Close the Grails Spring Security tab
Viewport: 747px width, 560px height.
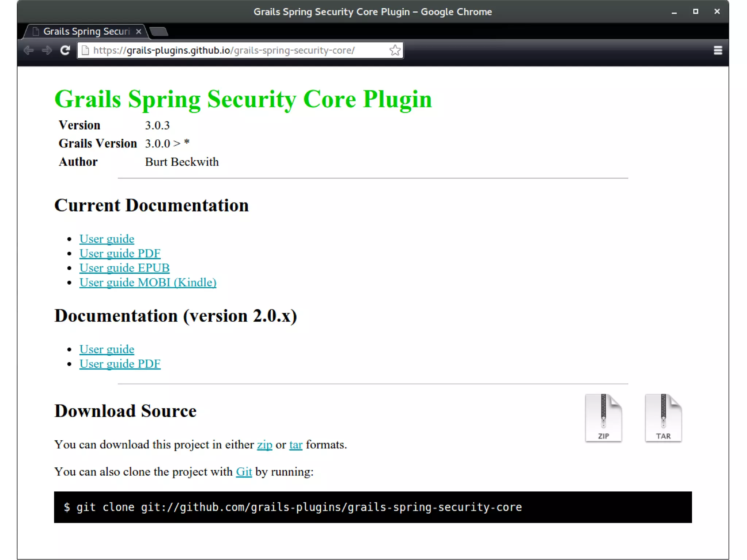139,32
